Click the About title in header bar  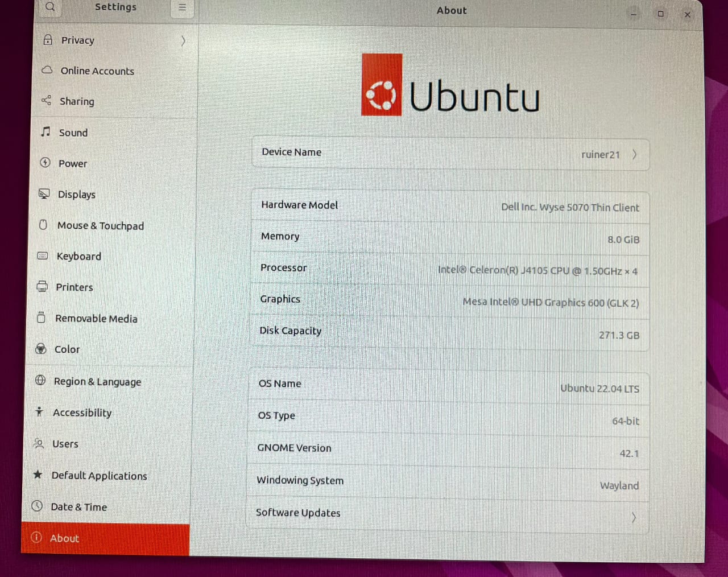(x=452, y=10)
